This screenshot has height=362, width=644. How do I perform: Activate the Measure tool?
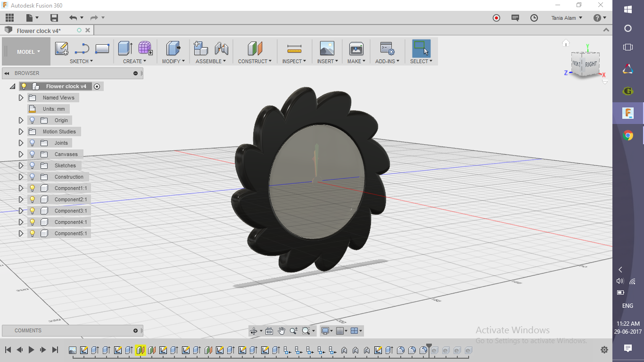[294, 48]
